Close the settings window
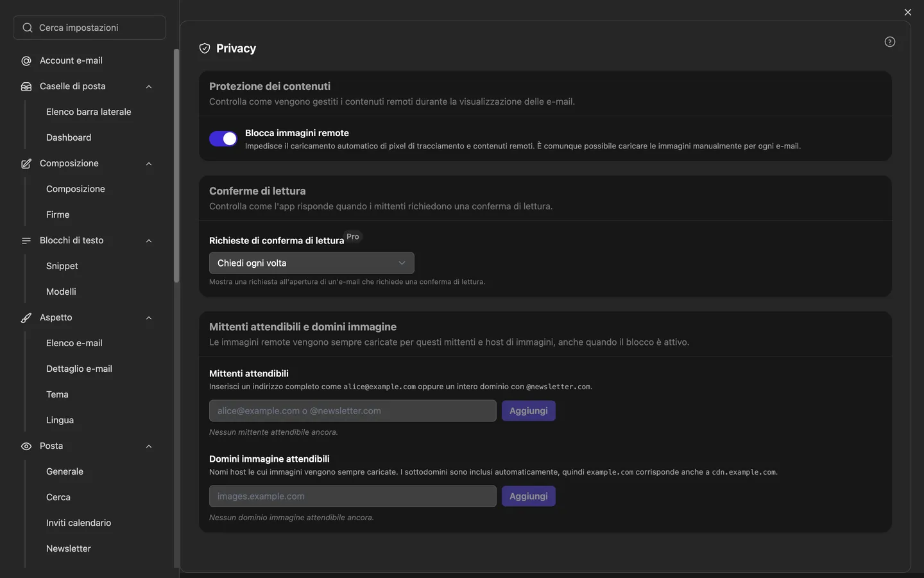Viewport: 924px width, 578px height. click(x=908, y=12)
